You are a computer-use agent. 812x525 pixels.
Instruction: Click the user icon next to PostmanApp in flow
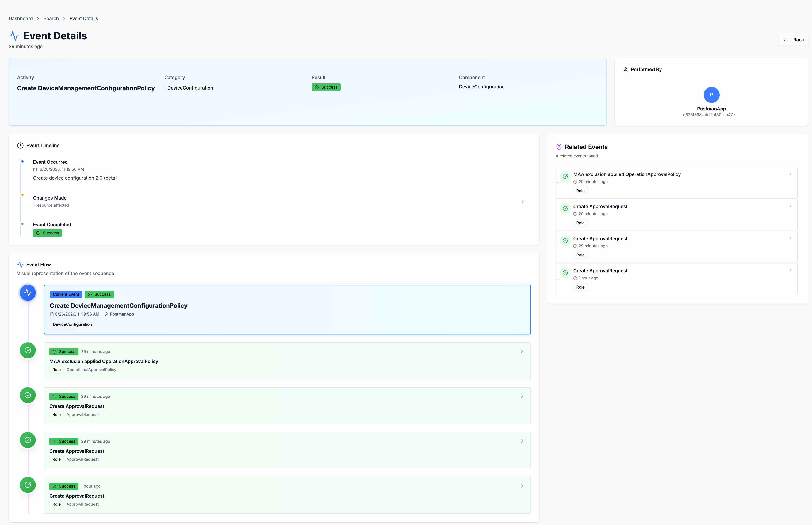[107, 314]
